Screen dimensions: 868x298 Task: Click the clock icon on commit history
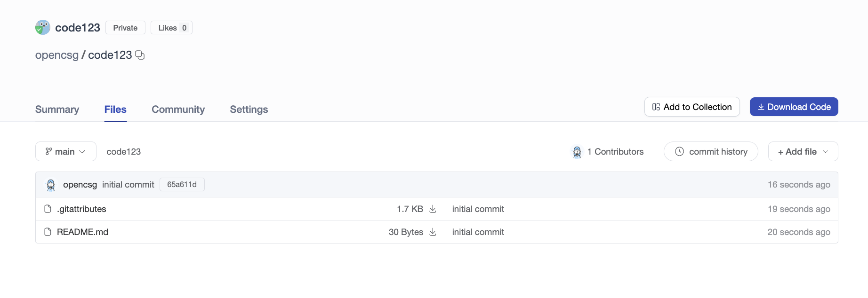pyautogui.click(x=679, y=151)
